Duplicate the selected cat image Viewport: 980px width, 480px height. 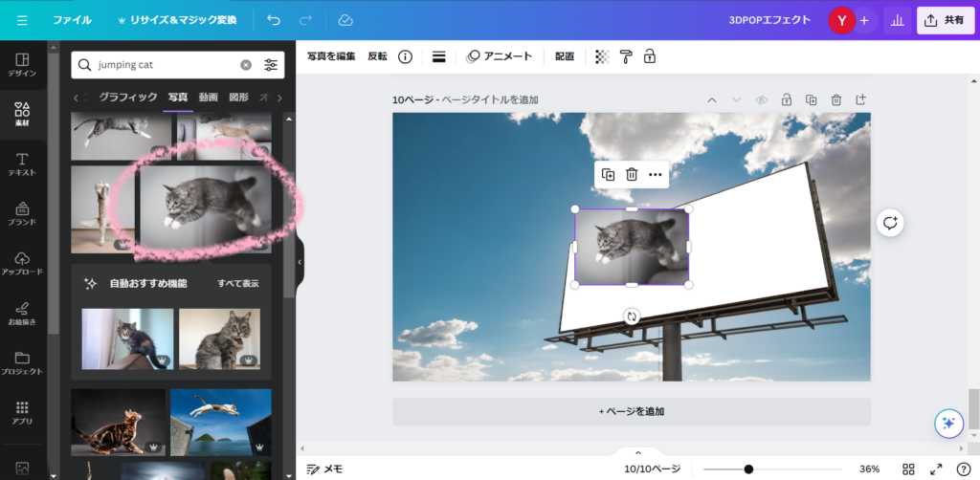pos(608,175)
